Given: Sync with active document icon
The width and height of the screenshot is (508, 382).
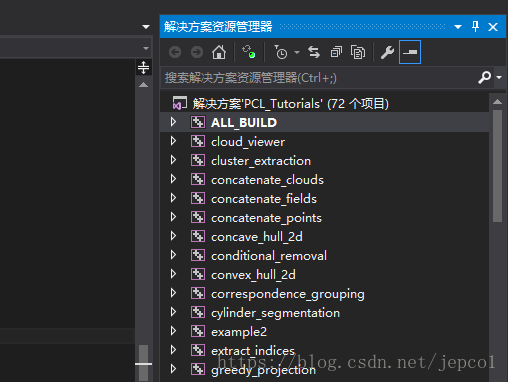Looking at the screenshot, I should [x=314, y=52].
